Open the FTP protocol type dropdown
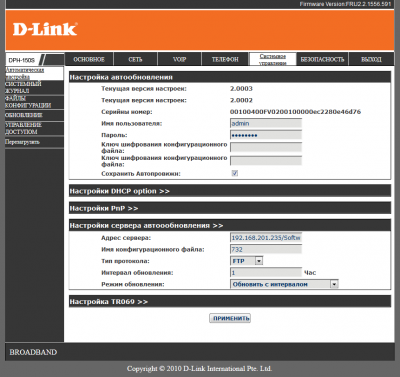Image resolution: width=400 pixels, height=377 pixels. coord(246,261)
